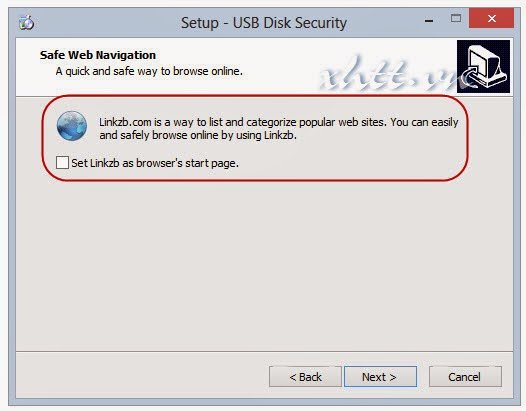Click the 'Set Linkzb as browser's start page' label
Viewport: 526px width, 411px height.
[x=155, y=163]
